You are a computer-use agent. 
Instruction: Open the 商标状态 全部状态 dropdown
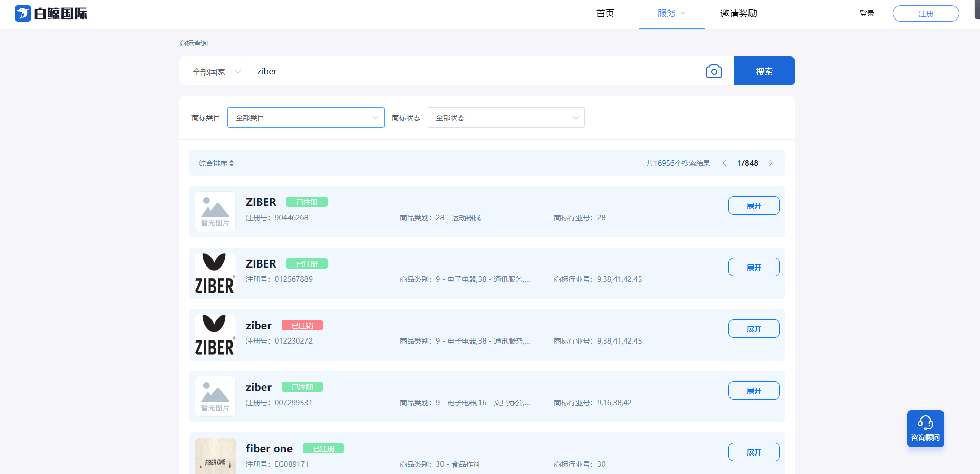(x=506, y=118)
